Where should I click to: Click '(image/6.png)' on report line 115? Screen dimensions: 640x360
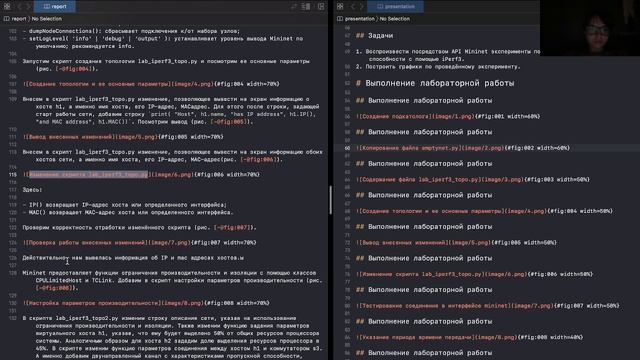[x=172, y=174]
